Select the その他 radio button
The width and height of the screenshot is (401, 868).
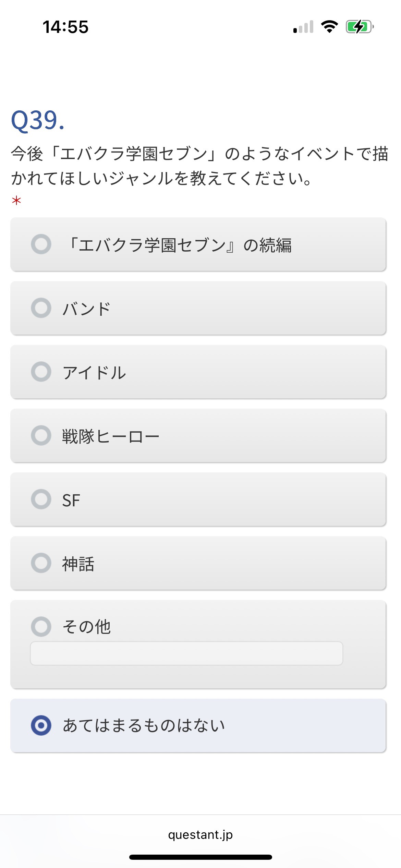coord(41,627)
